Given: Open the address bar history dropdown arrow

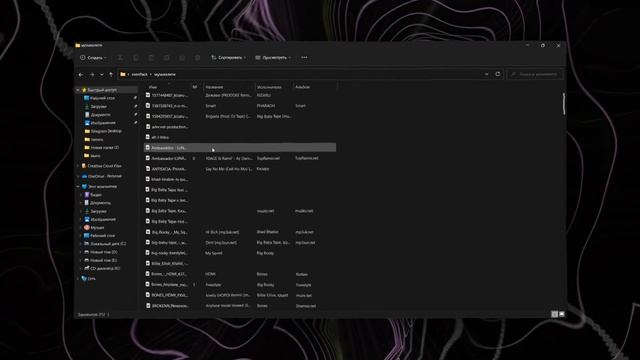Looking at the screenshot, I should point(487,74).
